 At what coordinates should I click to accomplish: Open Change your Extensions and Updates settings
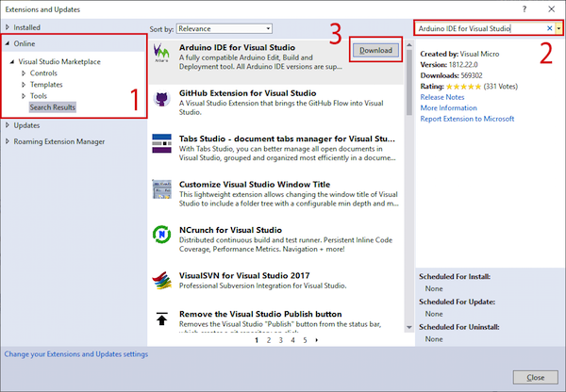tap(76, 354)
